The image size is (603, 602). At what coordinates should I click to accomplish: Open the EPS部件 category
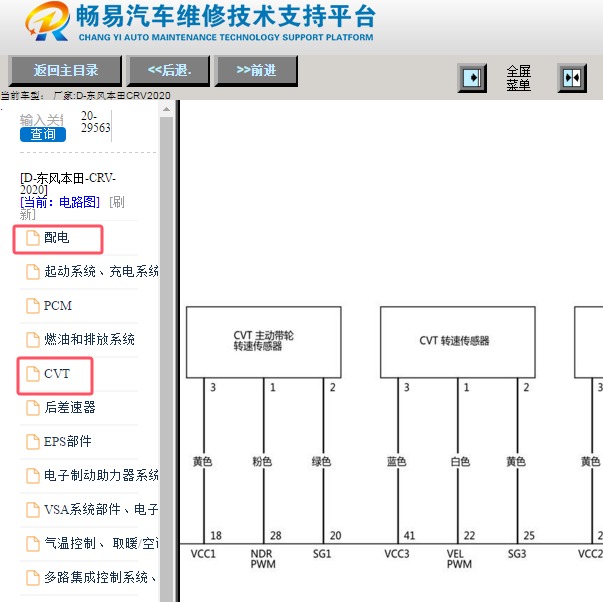(x=68, y=441)
